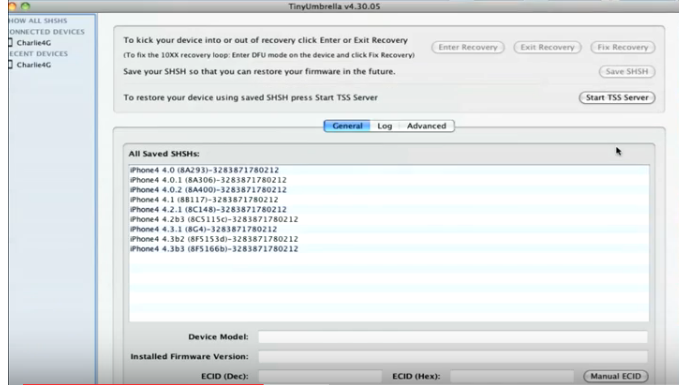Start the TSS Server
The width and height of the screenshot is (679, 385).
point(617,97)
